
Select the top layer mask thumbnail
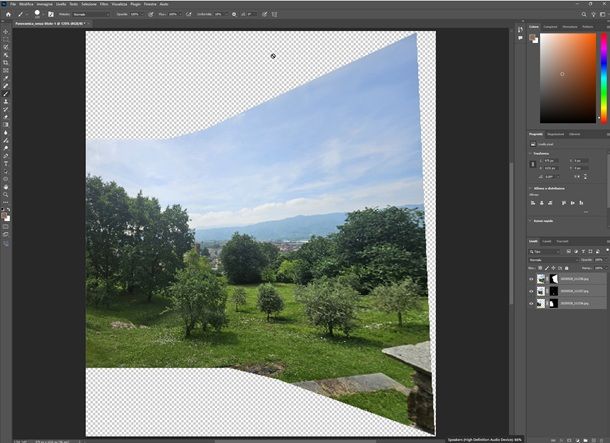pyautogui.click(x=554, y=279)
